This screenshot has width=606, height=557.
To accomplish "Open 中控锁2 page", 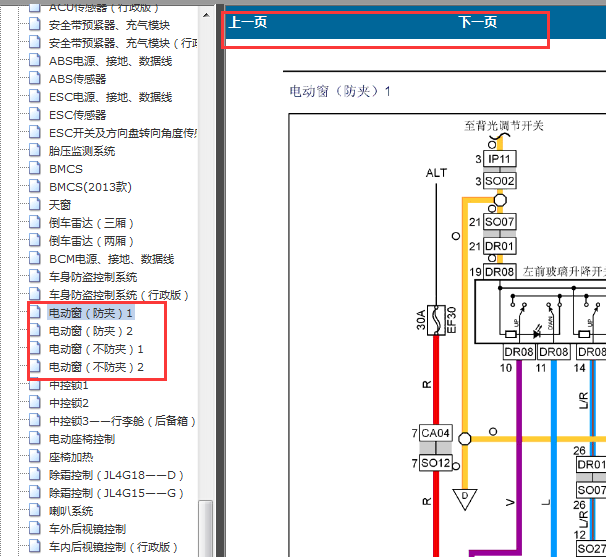I will click(69, 403).
